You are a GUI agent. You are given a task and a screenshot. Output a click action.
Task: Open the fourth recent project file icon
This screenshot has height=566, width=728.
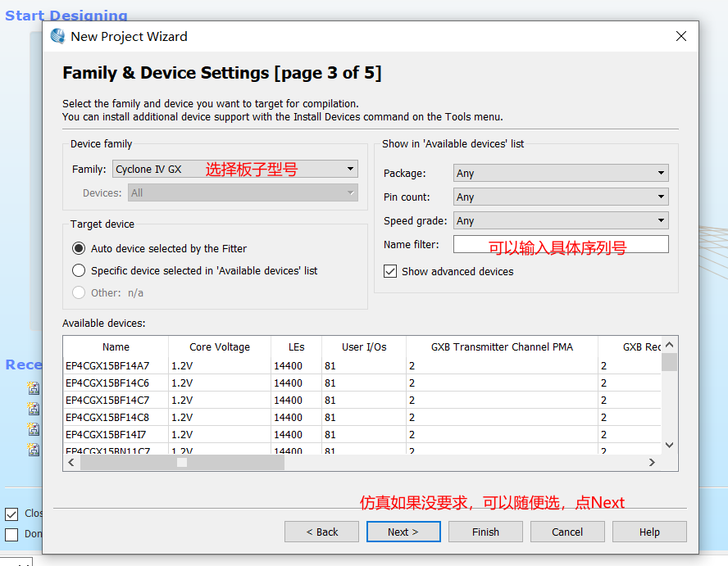tap(33, 450)
